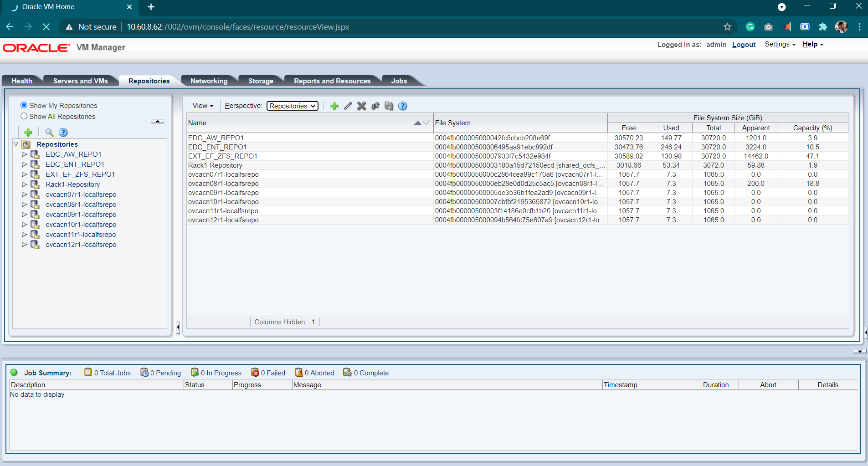Image resolution: width=868 pixels, height=466 pixels.
Task: Open the browser three-dot menu
Action: pyautogui.click(x=859, y=27)
